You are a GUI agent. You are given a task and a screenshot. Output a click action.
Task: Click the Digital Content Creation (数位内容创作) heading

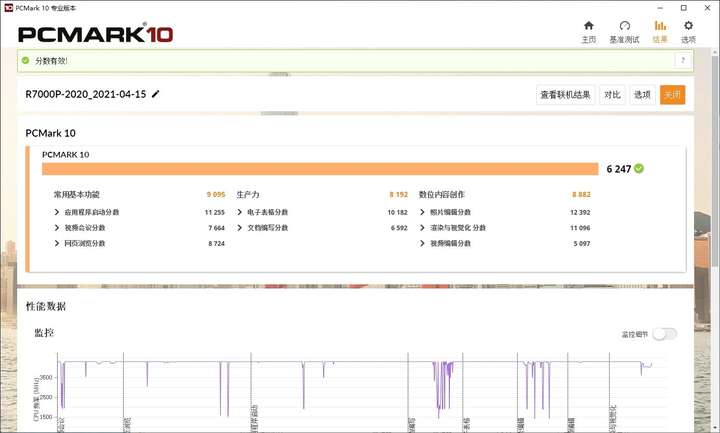(442, 195)
